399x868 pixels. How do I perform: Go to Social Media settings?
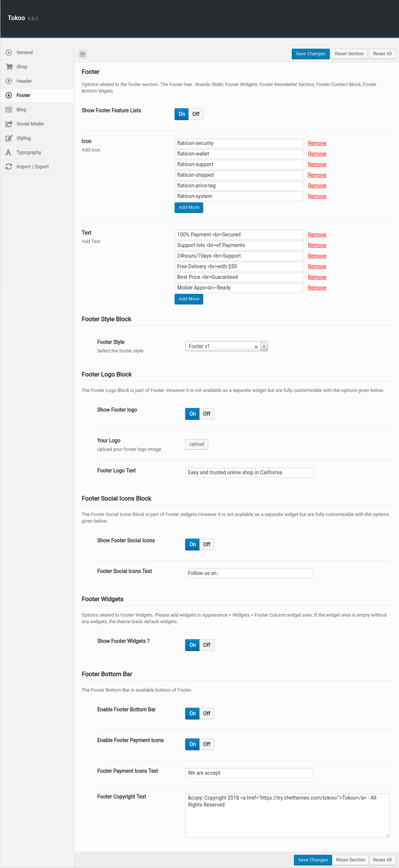click(37, 124)
